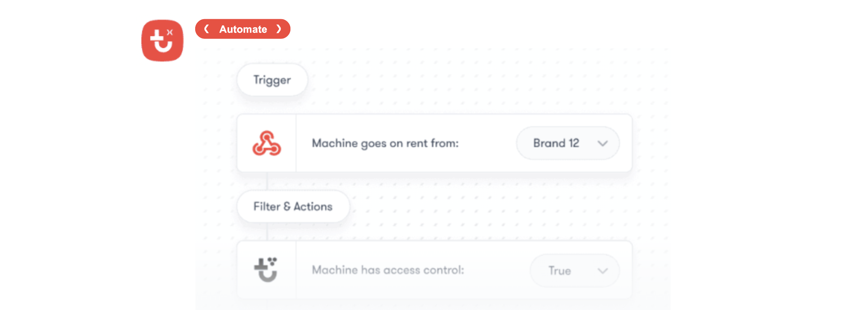Open the Filter & Actions section pill

pyautogui.click(x=293, y=206)
